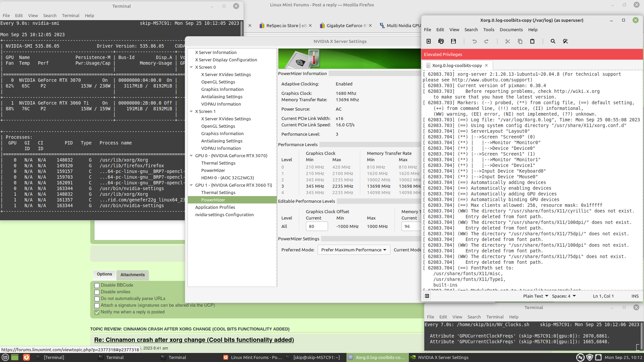Viewport: 644px width, 362px height.
Task: Open PowerMizer under GPU 0
Action: tap(213, 170)
